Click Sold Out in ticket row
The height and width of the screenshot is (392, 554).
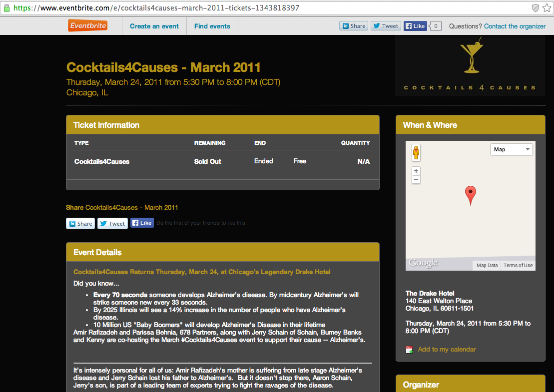pos(207,161)
